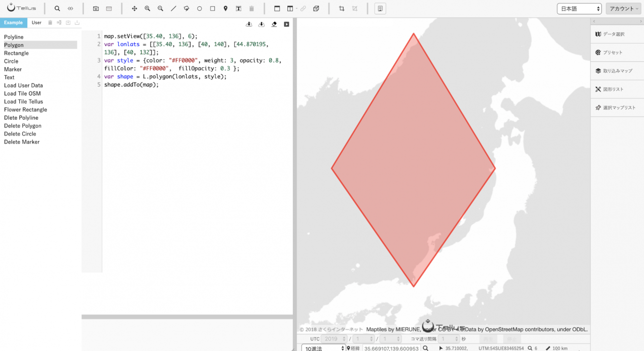This screenshot has height=351, width=644.
Task: Select the pan/move tool in toolbar
Action: [x=134, y=9]
